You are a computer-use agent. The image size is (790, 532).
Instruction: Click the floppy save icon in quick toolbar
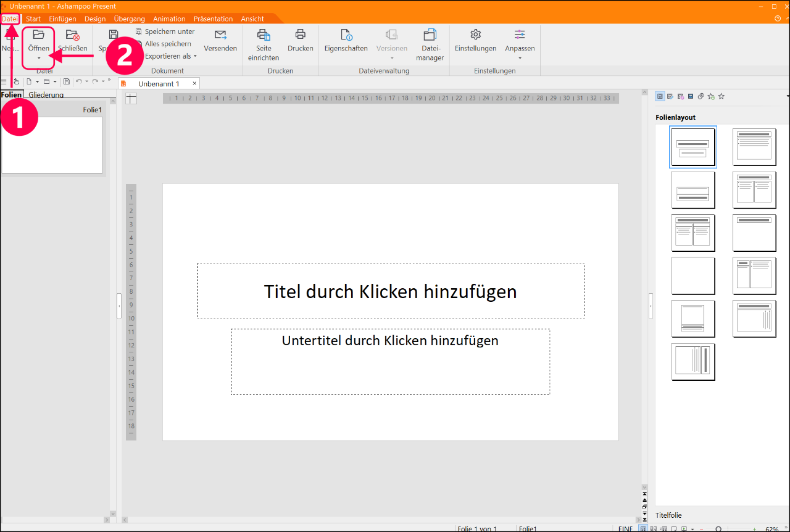pyautogui.click(x=67, y=81)
